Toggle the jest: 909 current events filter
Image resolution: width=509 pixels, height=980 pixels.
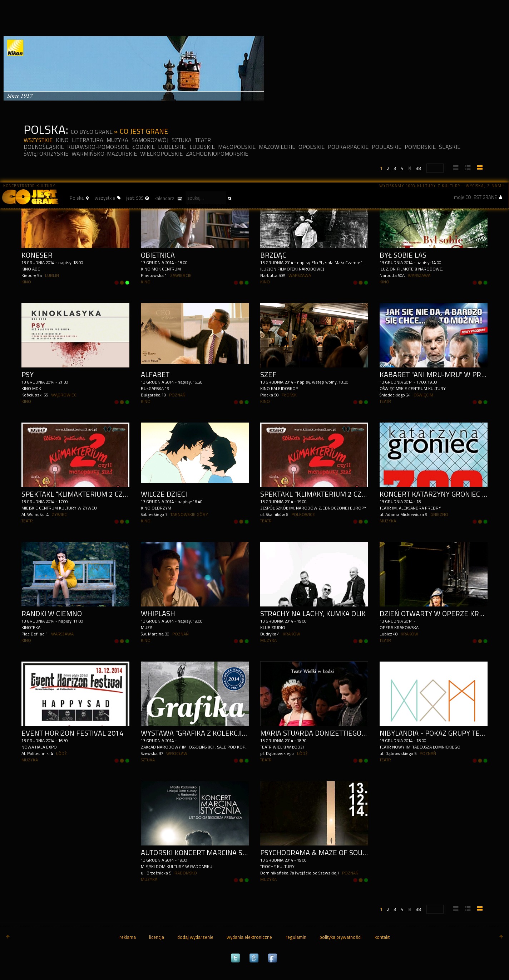click(x=138, y=198)
